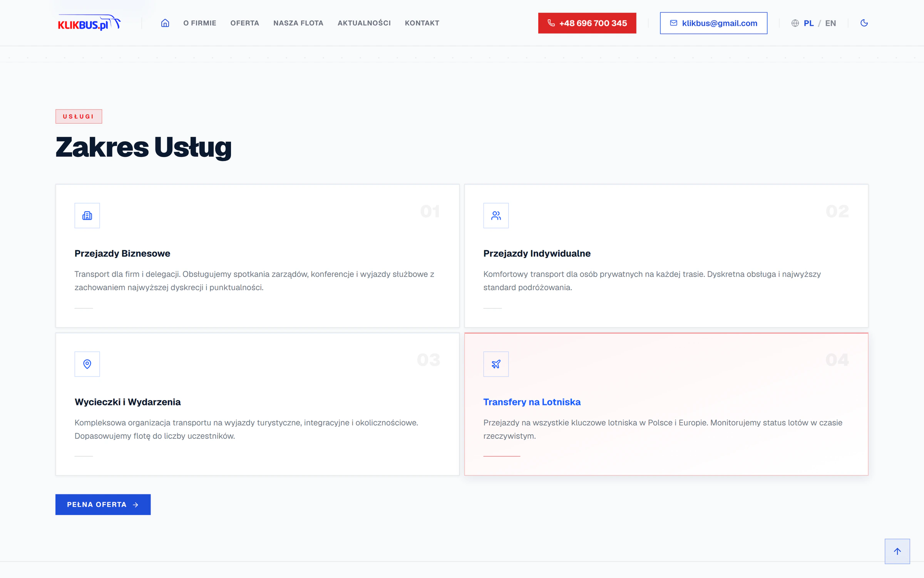
Task: Go to the home page icon
Action: (x=165, y=23)
